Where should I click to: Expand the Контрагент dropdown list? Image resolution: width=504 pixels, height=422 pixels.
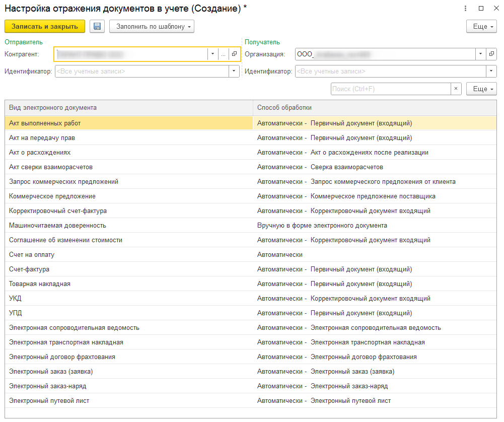point(212,54)
